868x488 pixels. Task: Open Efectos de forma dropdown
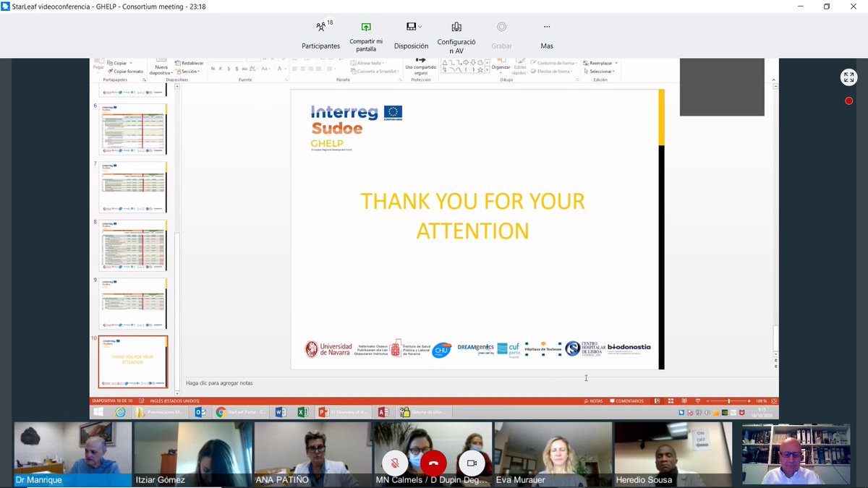[x=553, y=72]
